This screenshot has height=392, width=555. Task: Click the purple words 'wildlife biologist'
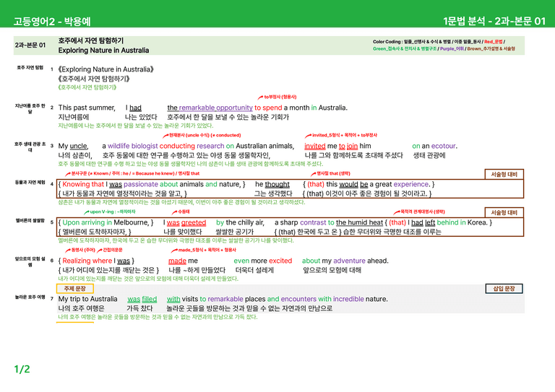coord(133,146)
